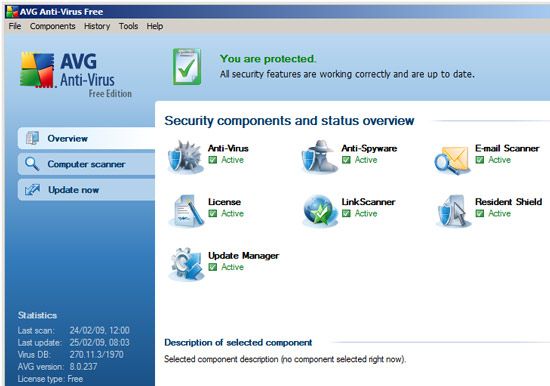This screenshot has height=386, width=550.
Task: Click the Anti-Virus Active green checkmark
Action: pos(213,160)
